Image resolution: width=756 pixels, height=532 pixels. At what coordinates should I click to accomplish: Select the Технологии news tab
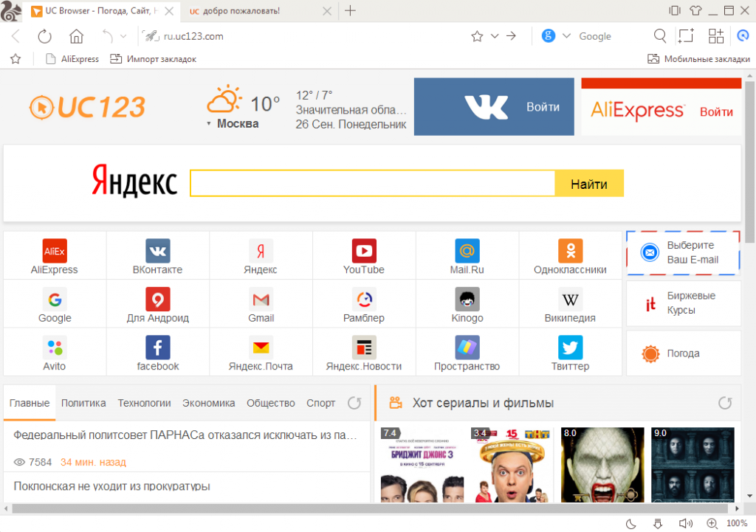point(144,403)
